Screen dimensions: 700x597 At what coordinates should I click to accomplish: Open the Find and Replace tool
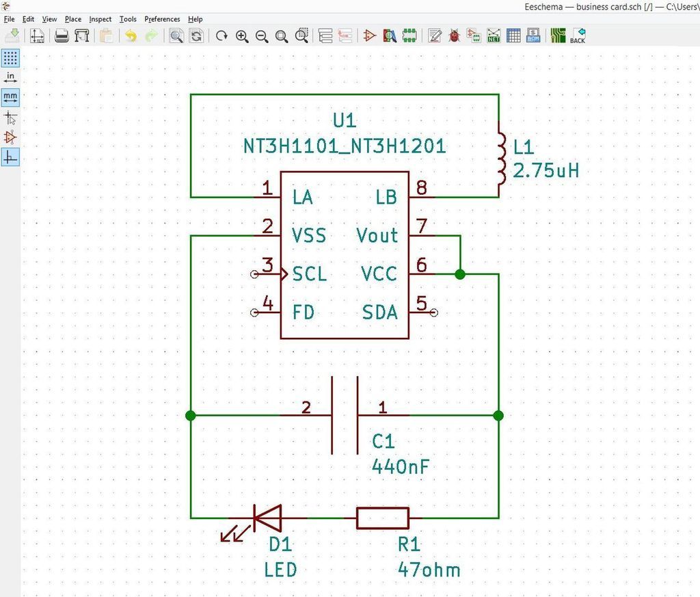pyautogui.click(x=196, y=36)
